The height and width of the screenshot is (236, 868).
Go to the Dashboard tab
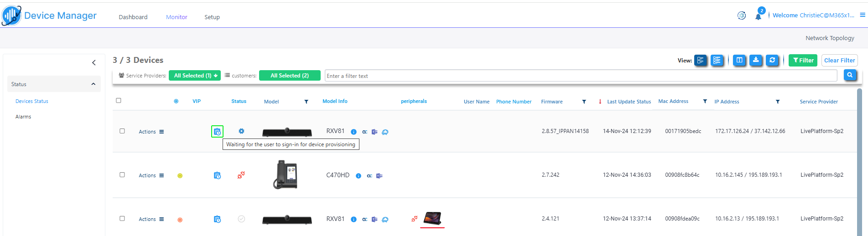(133, 17)
